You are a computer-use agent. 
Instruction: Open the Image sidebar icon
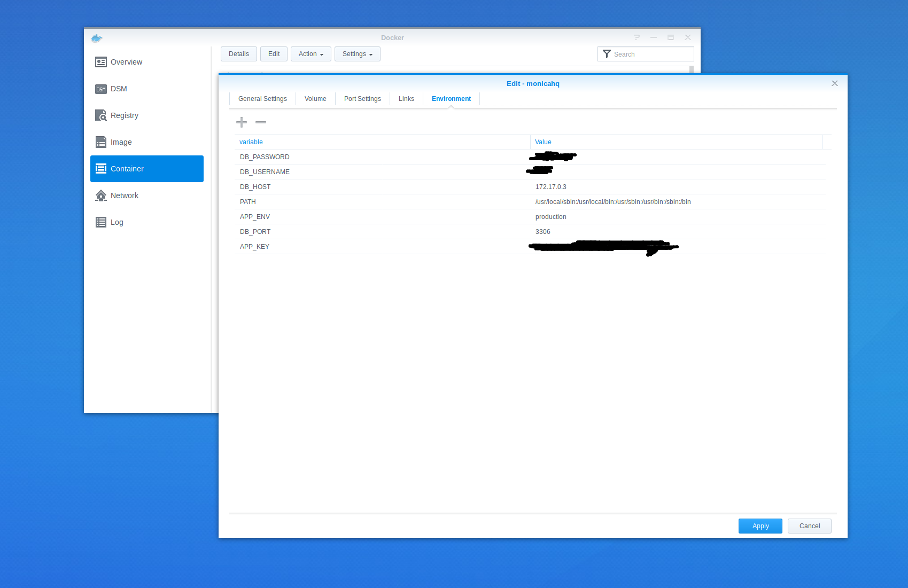100,142
